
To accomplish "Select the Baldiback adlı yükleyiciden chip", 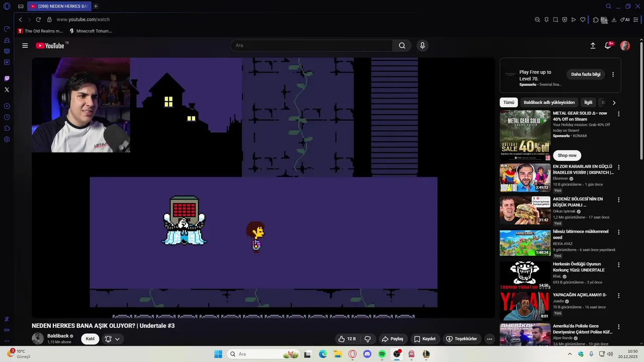I will (x=549, y=103).
